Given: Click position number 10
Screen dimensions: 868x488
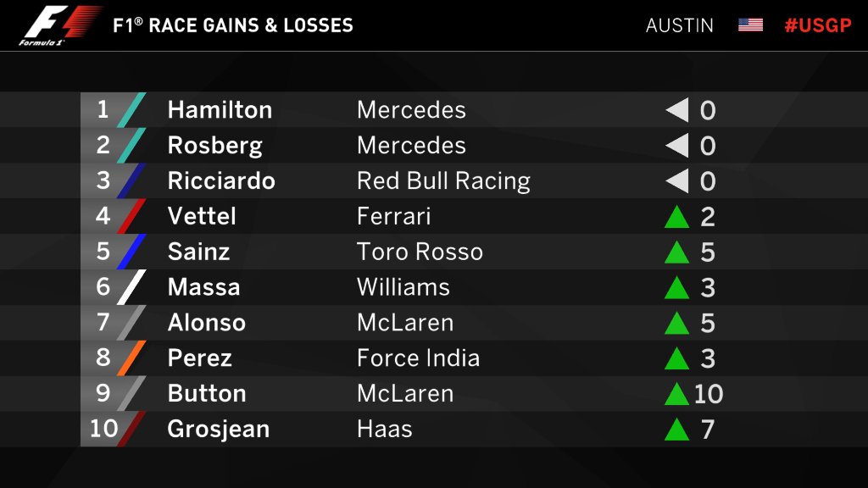Looking at the screenshot, I should pos(103,429).
